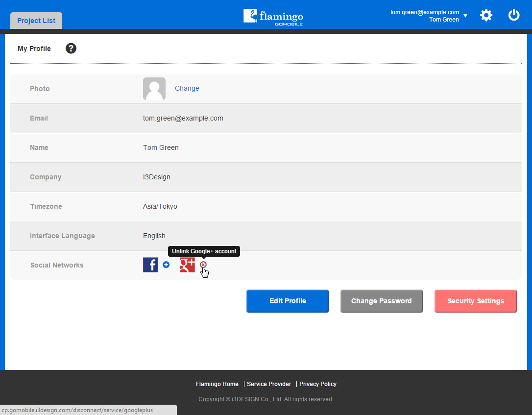Open the My Profile help icon
This screenshot has width=532, height=415.
(71, 49)
